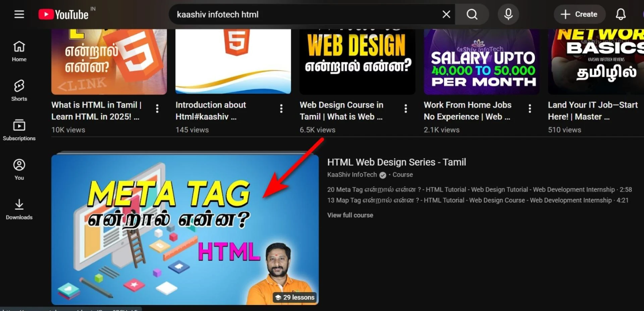
Task: Go to Home in the sidebar
Action: pyautogui.click(x=19, y=51)
